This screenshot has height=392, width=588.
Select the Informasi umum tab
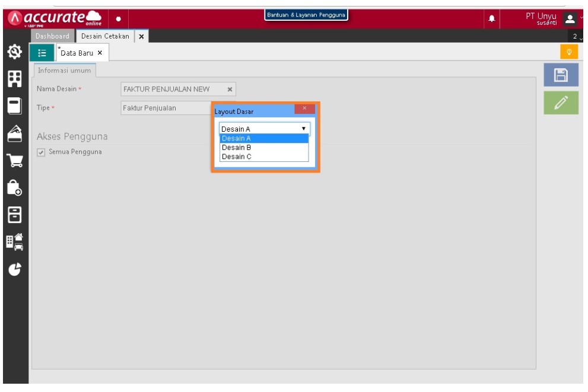pyautogui.click(x=64, y=71)
